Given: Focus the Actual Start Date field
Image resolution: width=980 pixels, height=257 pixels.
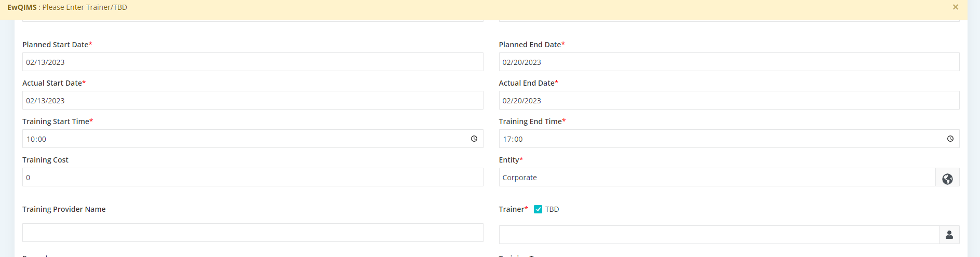Looking at the screenshot, I should click(x=252, y=100).
